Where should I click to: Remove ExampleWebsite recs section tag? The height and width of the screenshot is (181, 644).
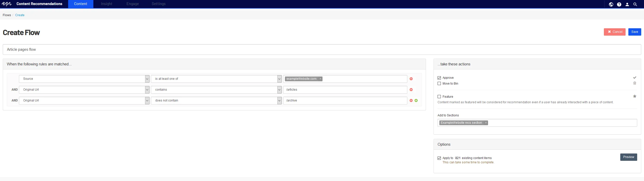click(x=486, y=123)
